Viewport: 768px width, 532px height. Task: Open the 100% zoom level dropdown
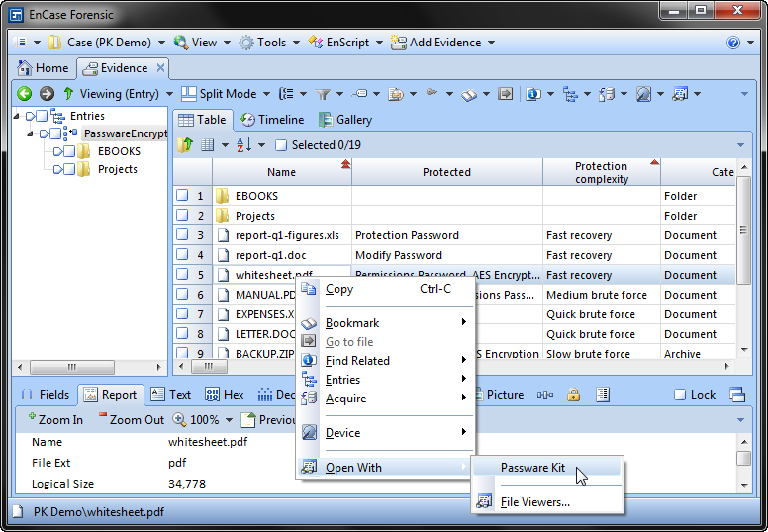(x=229, y=420)
